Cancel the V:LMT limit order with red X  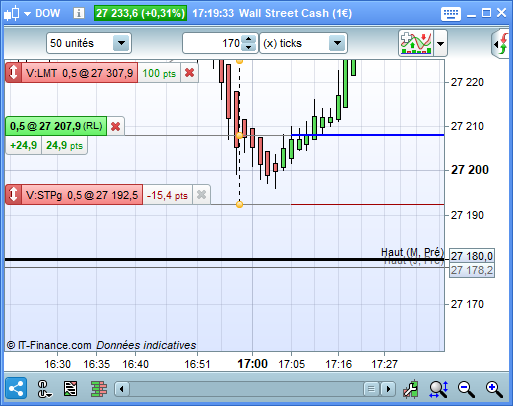click(189, 73)
